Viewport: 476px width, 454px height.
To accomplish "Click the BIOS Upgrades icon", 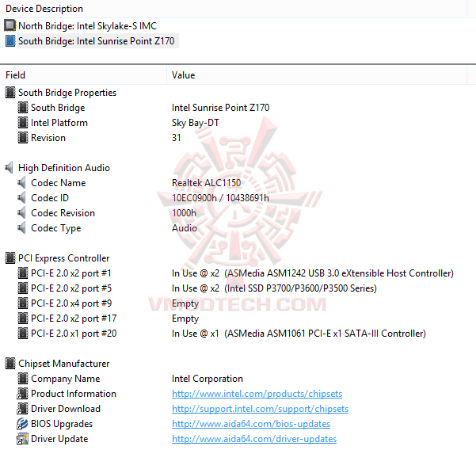I will click(x=22, y=424).
